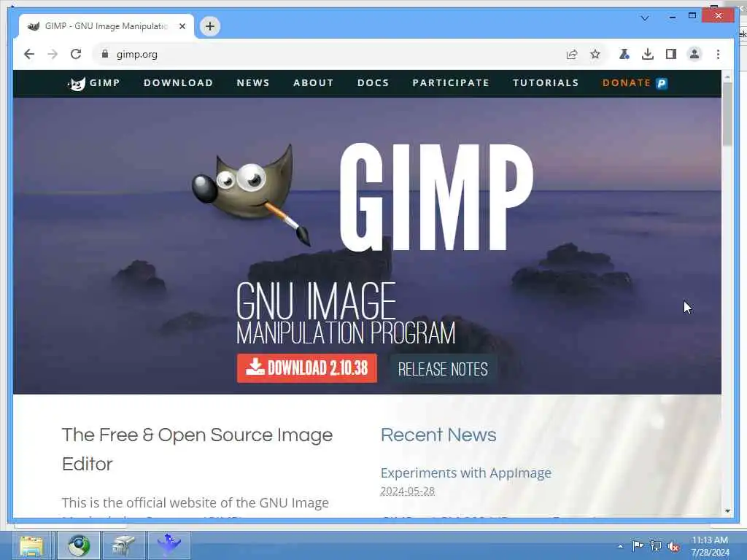Show hidden system tray icons

[620, 546]
